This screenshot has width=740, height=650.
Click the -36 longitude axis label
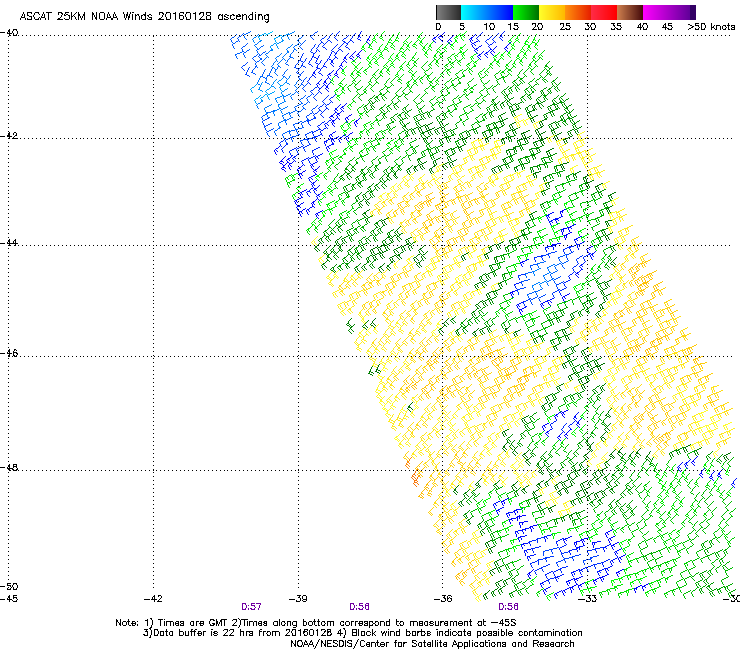pos(443,599)
